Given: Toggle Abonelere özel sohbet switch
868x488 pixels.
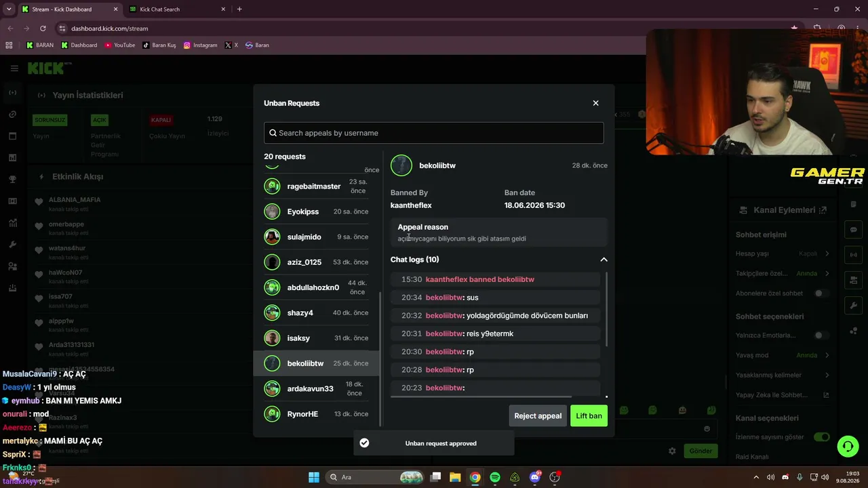Looking at the screenshot, I should pos(822,293).
